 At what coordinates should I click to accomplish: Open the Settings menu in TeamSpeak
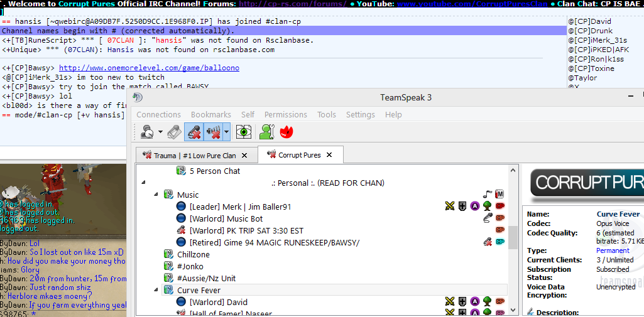point(360,114)
